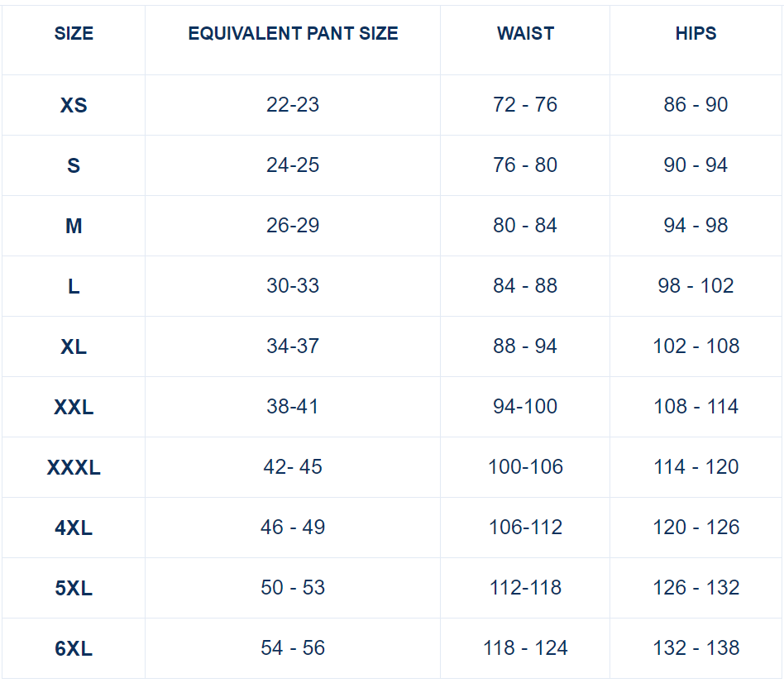Click the M size row label

(74, 226)
